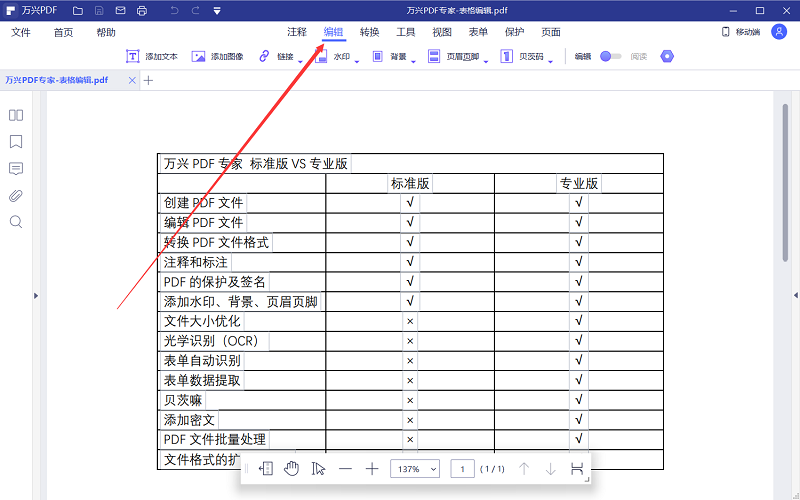The height and width of the screenshot is (500, 800).
Task: Click the 添加文本 add text tool
Action: [x=152, y=56]
